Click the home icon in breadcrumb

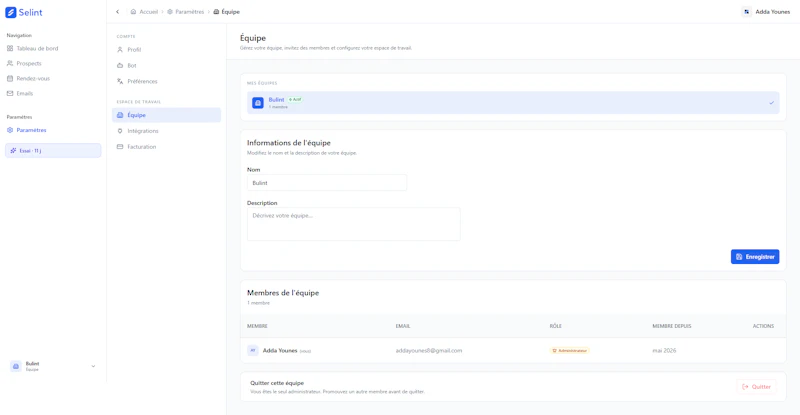133,12
